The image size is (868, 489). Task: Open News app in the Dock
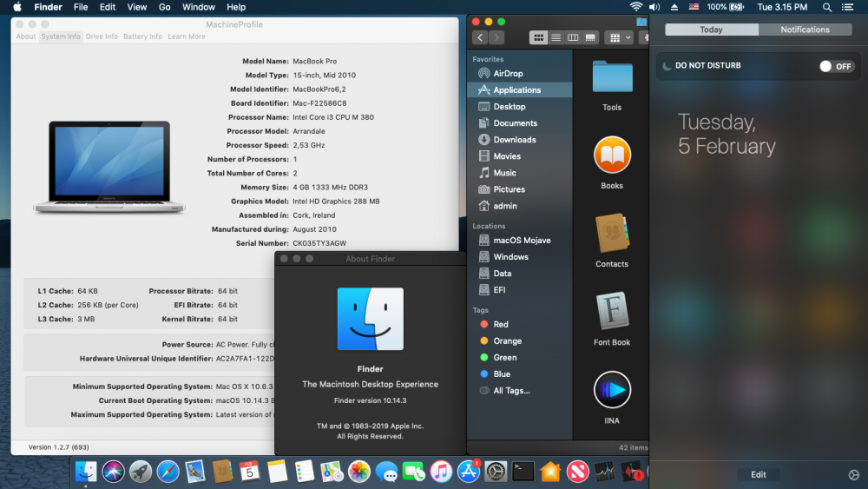tap(577, 472)
